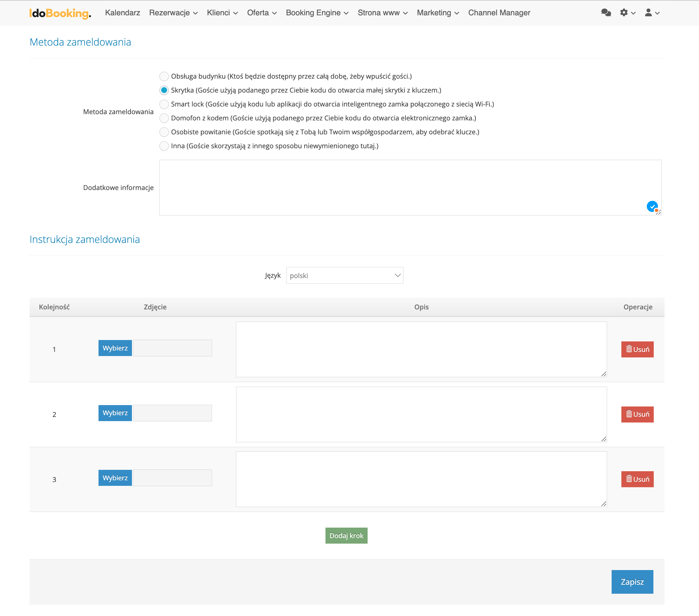Expand the Booking Engine menu
This screenshot has height=616, width=699.
click(317, 13)
